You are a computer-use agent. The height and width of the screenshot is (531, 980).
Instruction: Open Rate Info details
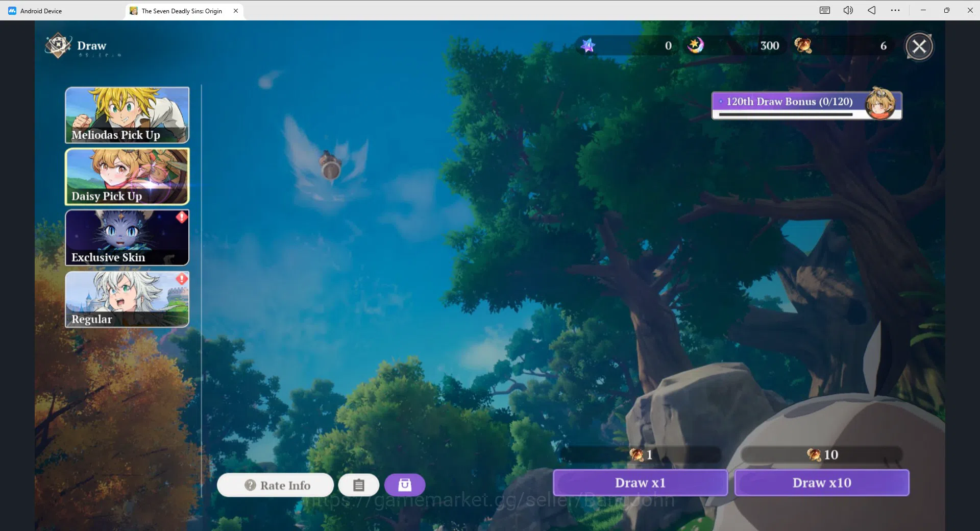(276, 485)
